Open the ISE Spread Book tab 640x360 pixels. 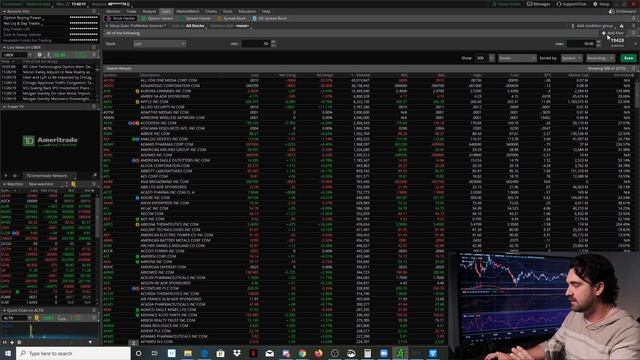tap(269, 18)
